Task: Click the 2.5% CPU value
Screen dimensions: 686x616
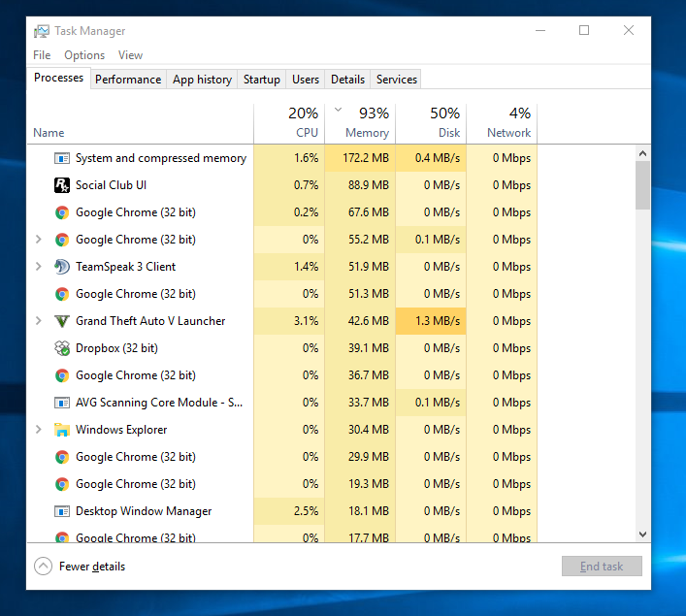Action: [x=306, y=511]
